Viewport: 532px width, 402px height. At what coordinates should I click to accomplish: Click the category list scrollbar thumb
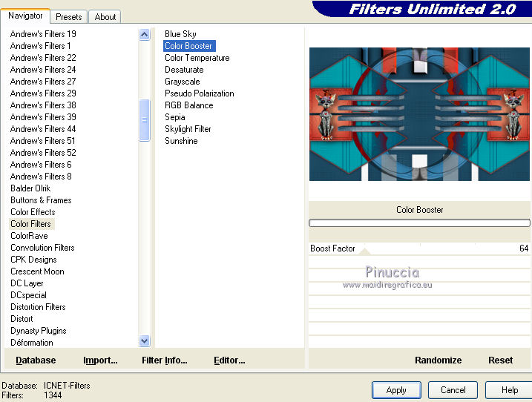click(144, 120)
